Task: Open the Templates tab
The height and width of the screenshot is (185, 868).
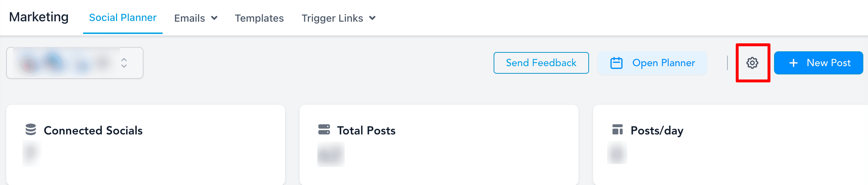Action: point(259,18)
